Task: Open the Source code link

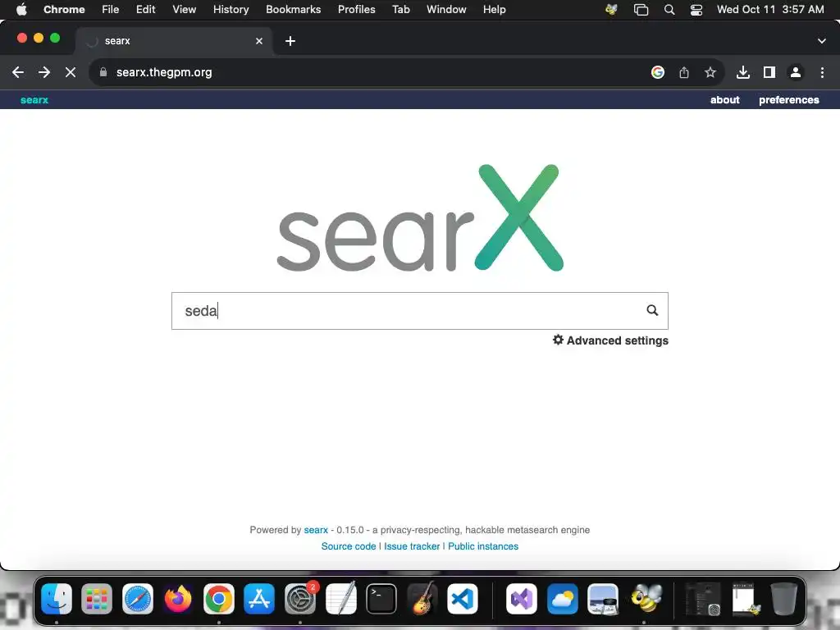Action: 349,546
